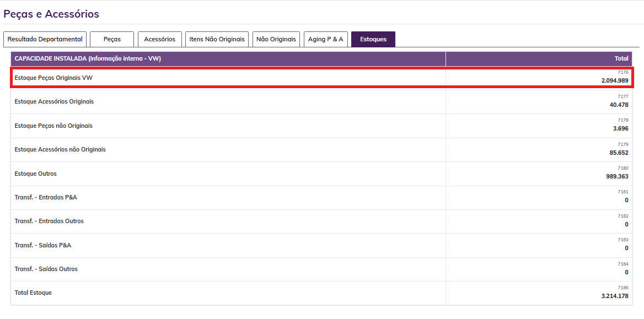
Task: Click the Total column header
Action: point(621,58)
